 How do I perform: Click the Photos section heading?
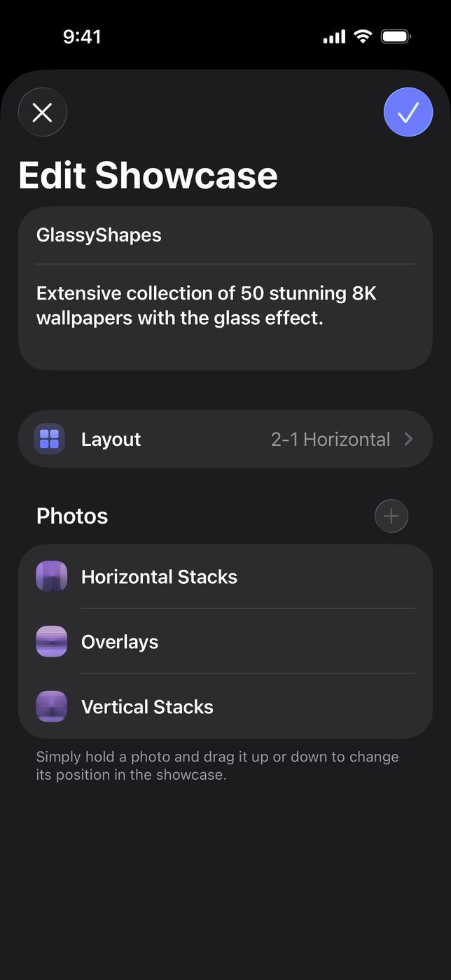(72, 517)
